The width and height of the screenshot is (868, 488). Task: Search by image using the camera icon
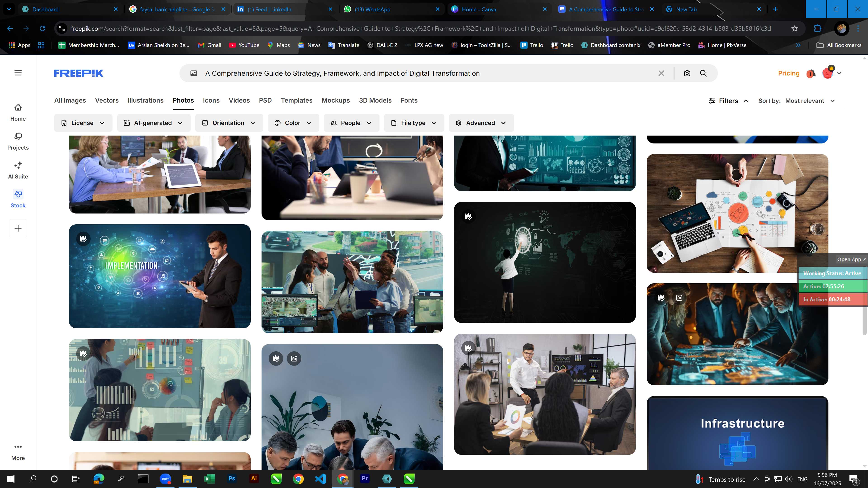pos(687,73)
